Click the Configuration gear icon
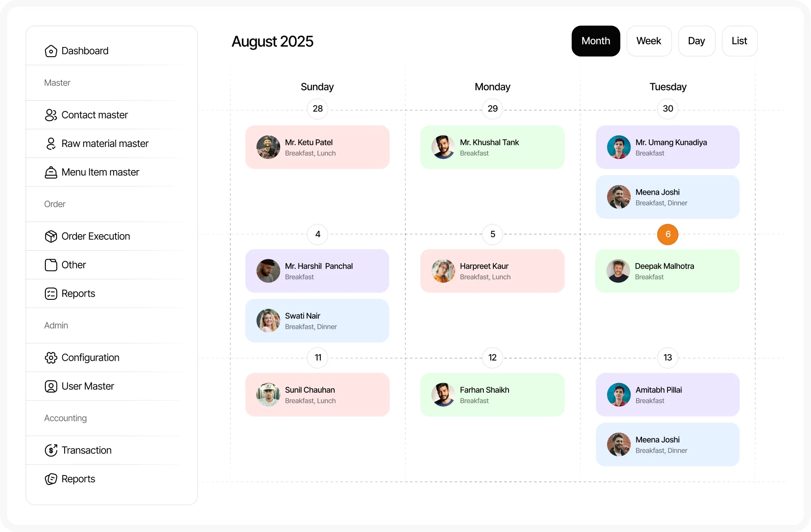811x532 pixels. point(51,358)
